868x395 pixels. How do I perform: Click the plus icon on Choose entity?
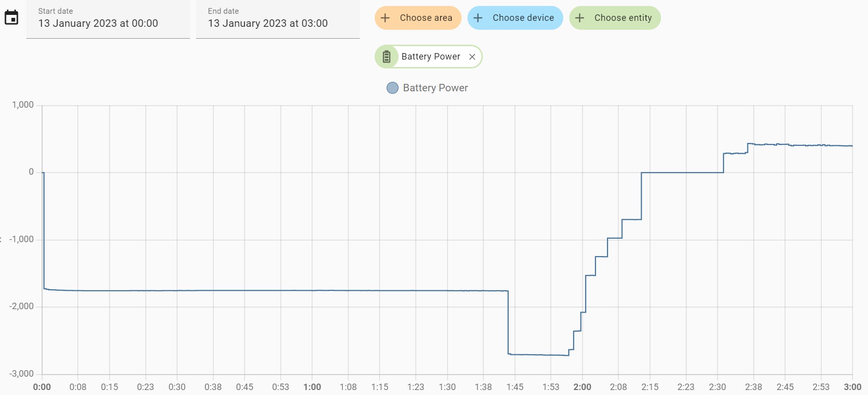tap(580, 18)
